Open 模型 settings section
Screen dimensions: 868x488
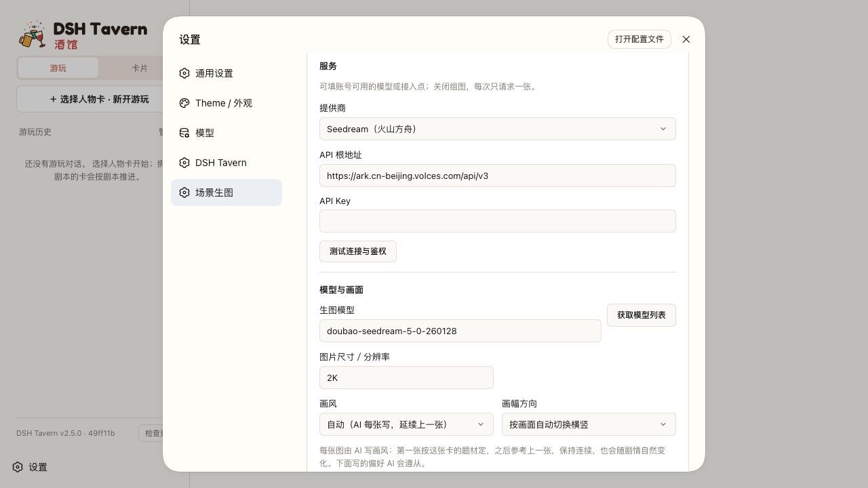[226, 133]
